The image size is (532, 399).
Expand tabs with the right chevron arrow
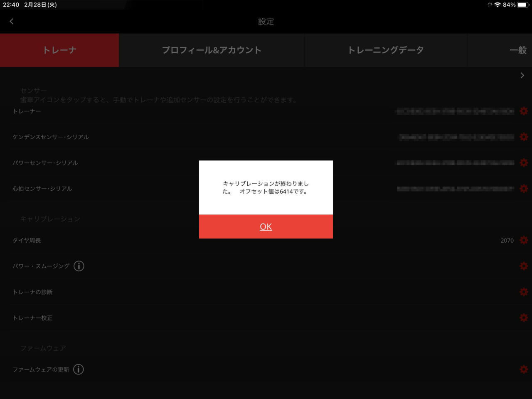[522, 75]
